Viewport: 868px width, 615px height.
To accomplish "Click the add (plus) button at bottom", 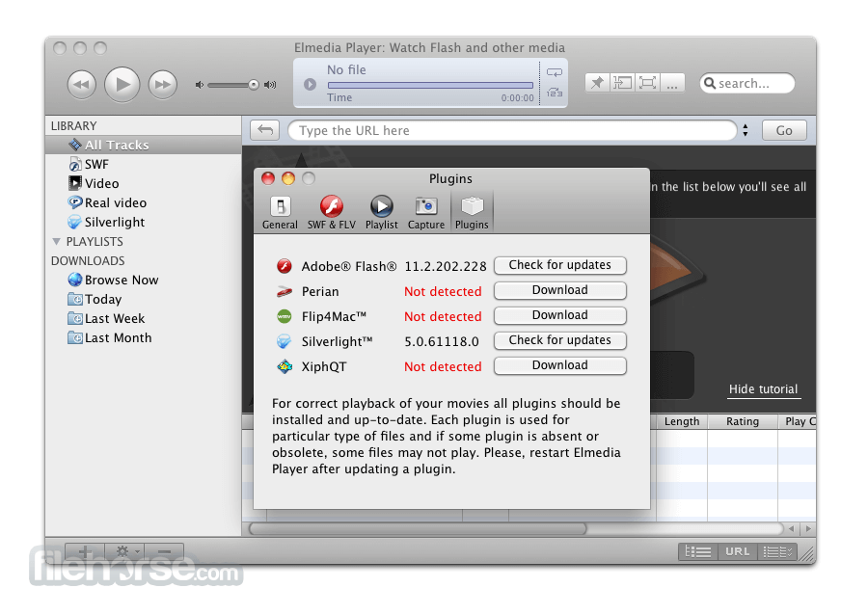I will pos(85,551).
